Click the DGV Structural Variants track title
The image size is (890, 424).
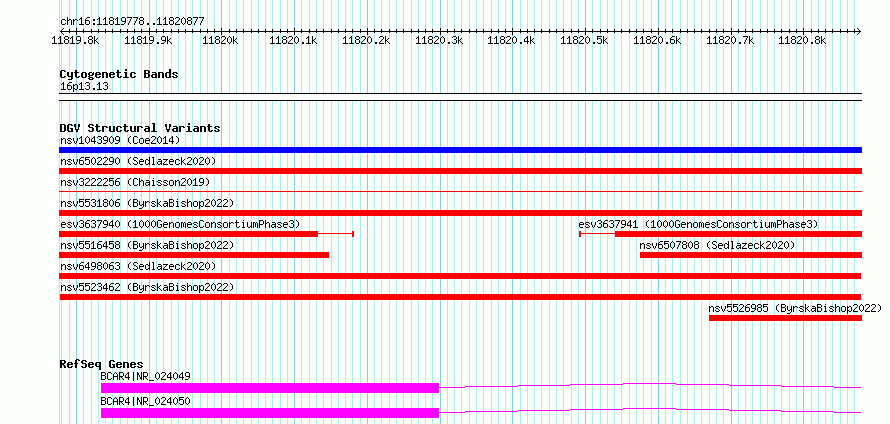tap(140, 128)
